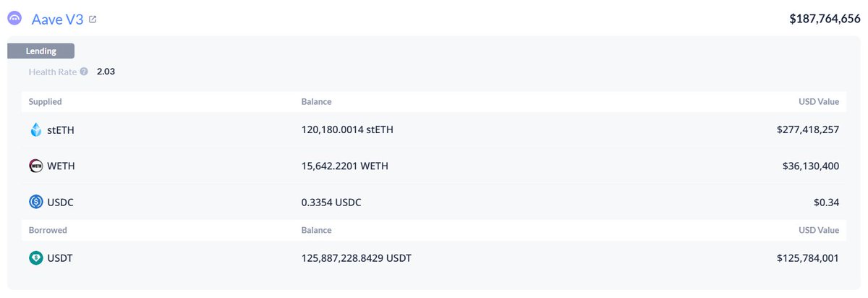
Task: Click the WETH asset name
Action: pyautogui.click(x=61, y=166)
